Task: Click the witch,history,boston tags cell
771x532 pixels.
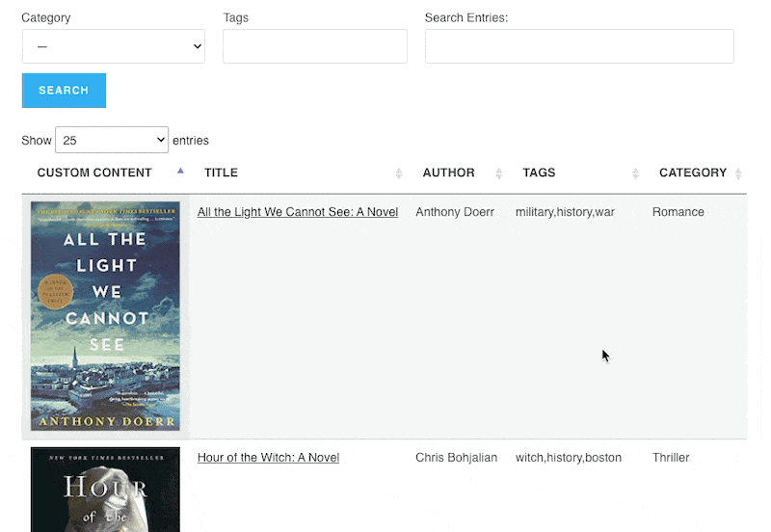Action: click(x=569, y=458)
